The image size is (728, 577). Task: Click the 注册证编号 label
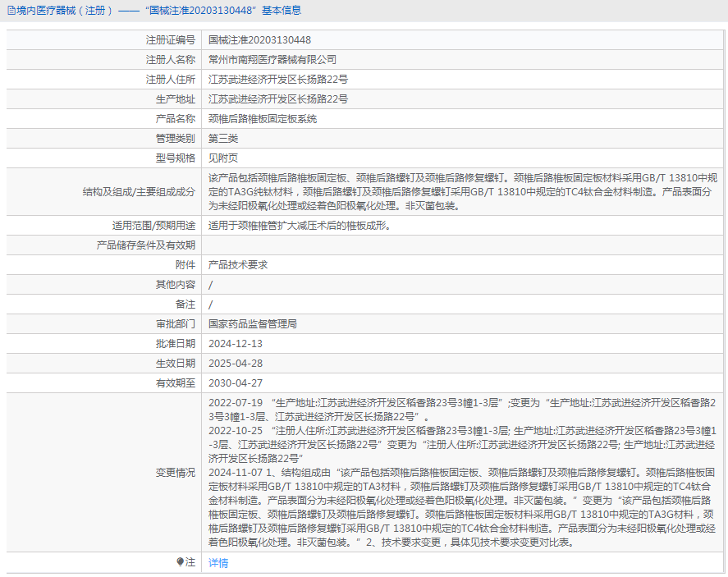click(171, 40)
